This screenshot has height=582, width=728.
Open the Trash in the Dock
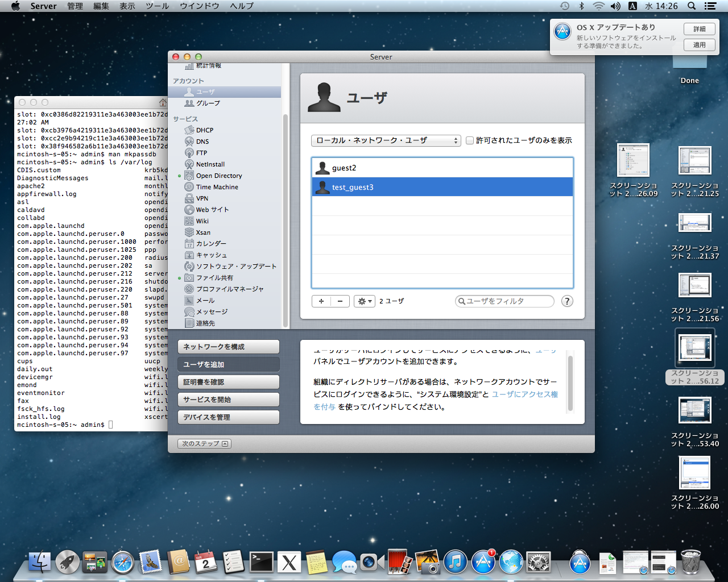pos(691,562)
